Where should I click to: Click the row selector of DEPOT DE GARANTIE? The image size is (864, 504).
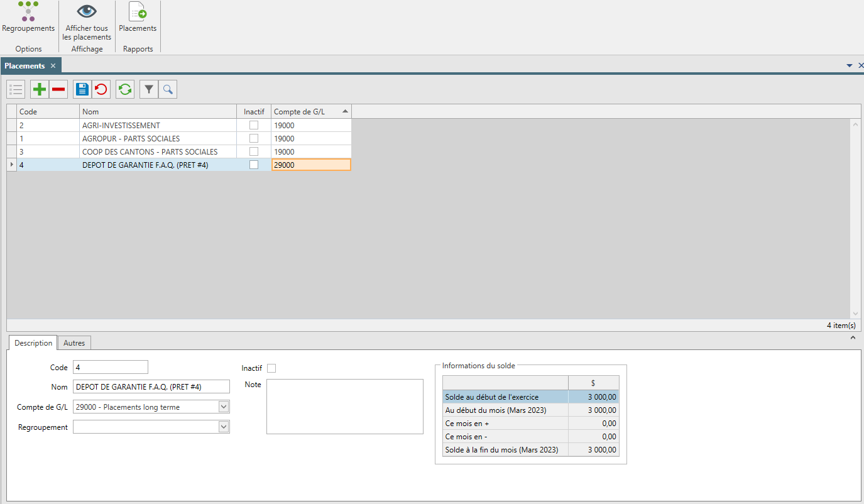[12, 165]
